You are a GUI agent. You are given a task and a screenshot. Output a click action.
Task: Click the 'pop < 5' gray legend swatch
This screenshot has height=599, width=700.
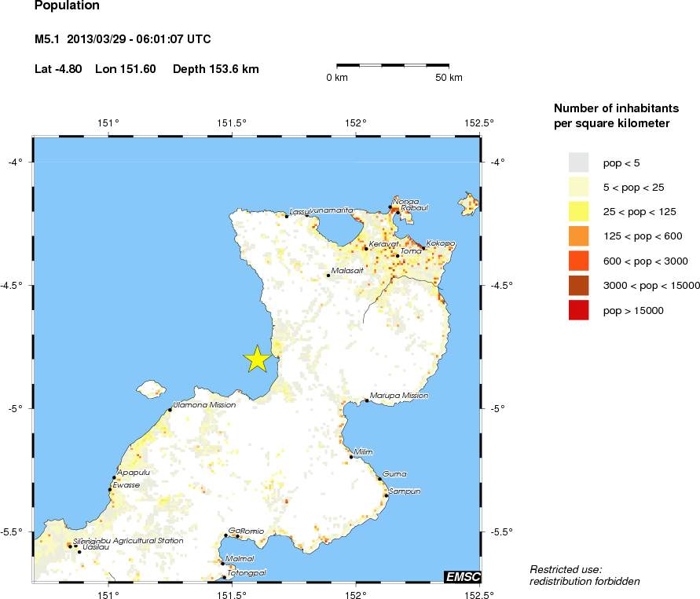point(578,163)
